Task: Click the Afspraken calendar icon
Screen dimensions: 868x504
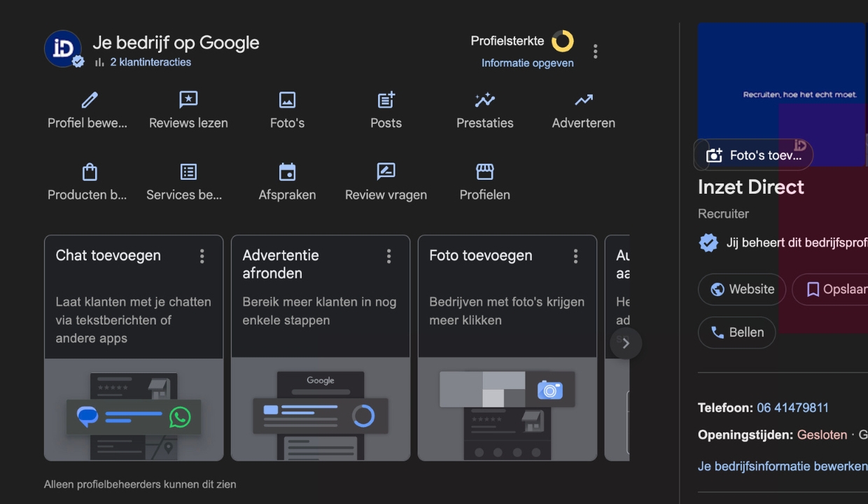Action: point(287,172)
